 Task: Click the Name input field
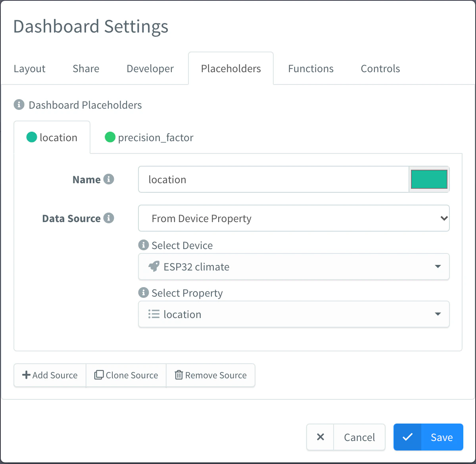coord(274,179)
